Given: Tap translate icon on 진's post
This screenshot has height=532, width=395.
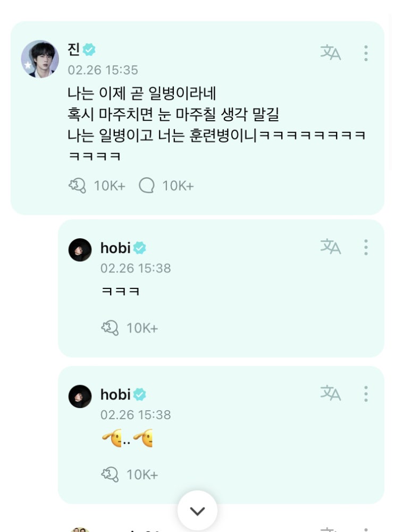Looking at the screenshot, I should [330, 52].
